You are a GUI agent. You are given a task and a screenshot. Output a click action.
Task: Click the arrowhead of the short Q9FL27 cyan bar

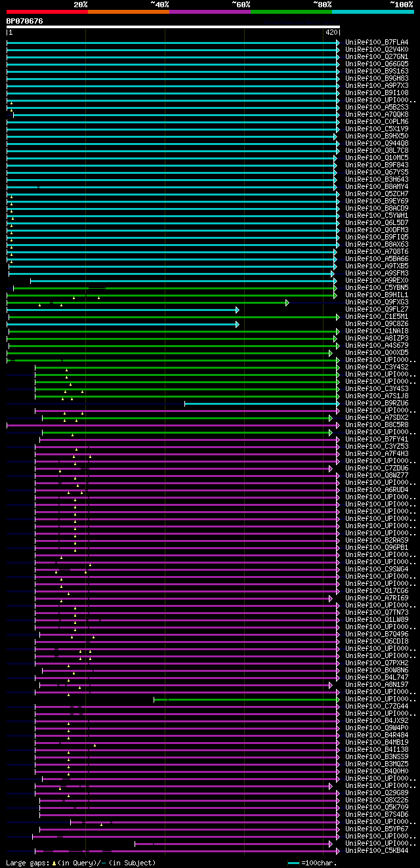point(238,310)
